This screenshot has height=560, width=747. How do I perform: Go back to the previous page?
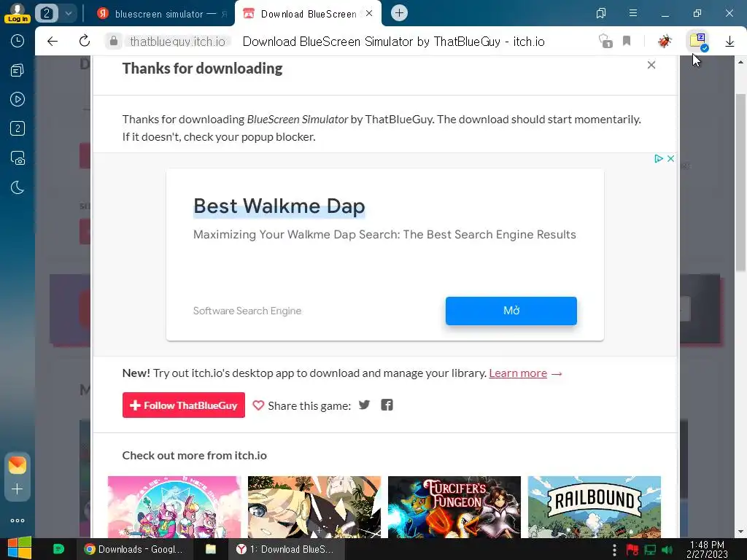(53, 42)
